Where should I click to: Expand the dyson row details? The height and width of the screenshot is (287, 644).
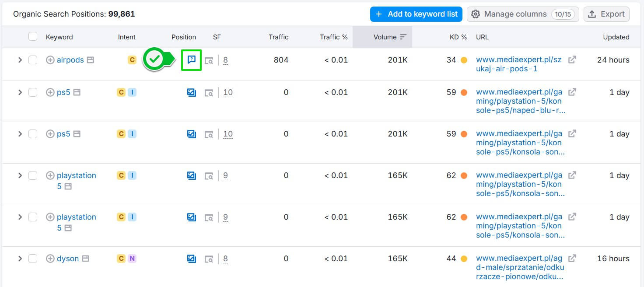pyautogui.click(x=20, y=259)
